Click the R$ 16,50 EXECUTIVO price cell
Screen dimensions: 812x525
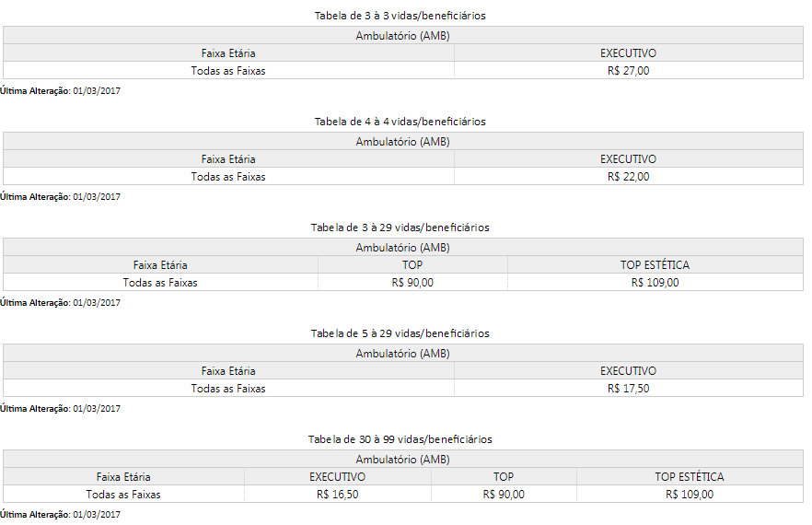(337, 495)
